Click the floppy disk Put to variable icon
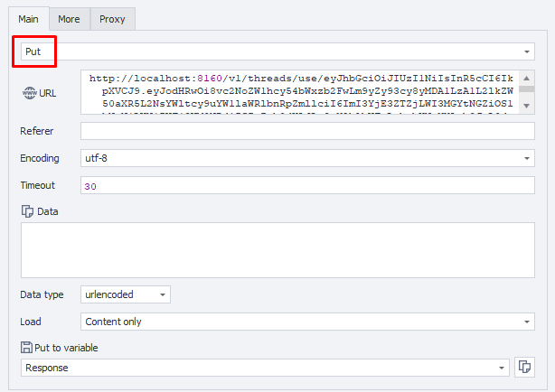 click(x=26, y=347)
